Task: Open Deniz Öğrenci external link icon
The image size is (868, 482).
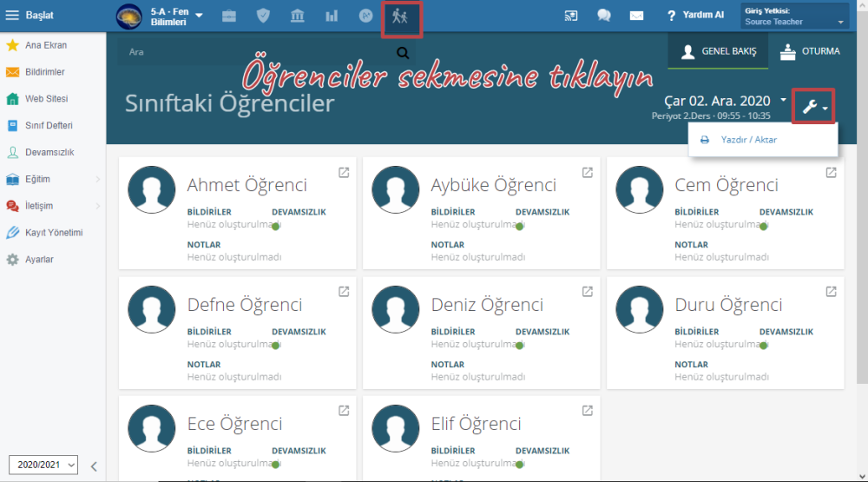Action: (x=588, y=292)
